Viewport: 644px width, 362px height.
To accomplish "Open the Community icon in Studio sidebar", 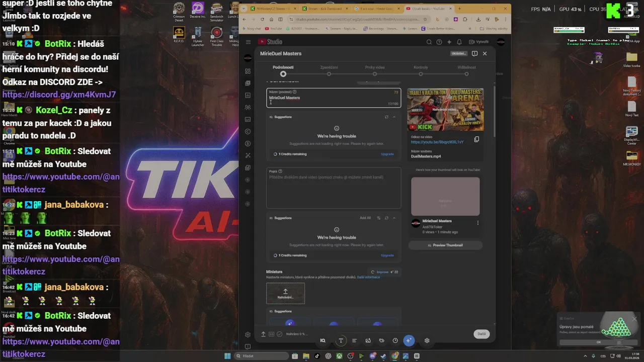I will point(248,107).
